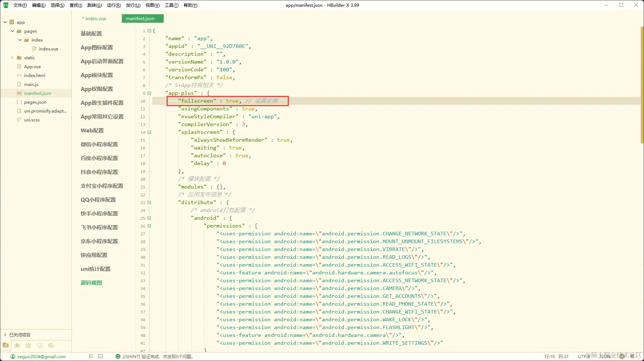Image resolution: width=644 pixels, height=361 pixels.
Task: Open the binoculars search panel
Action: tap(17, 345)
